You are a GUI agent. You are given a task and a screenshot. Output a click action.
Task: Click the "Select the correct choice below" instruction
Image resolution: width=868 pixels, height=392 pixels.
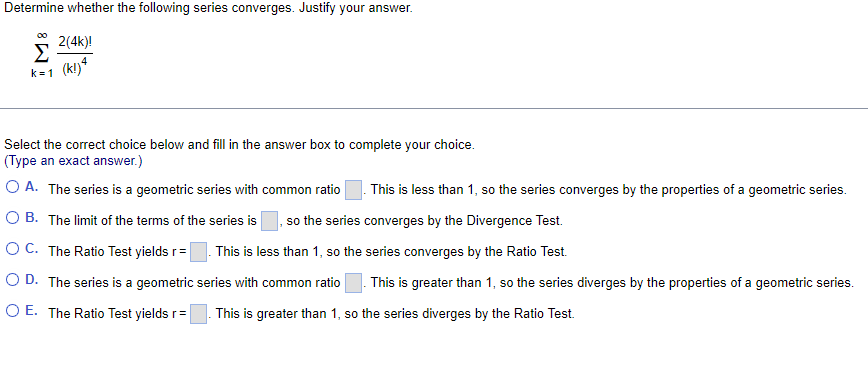click(x=239, y=145)
